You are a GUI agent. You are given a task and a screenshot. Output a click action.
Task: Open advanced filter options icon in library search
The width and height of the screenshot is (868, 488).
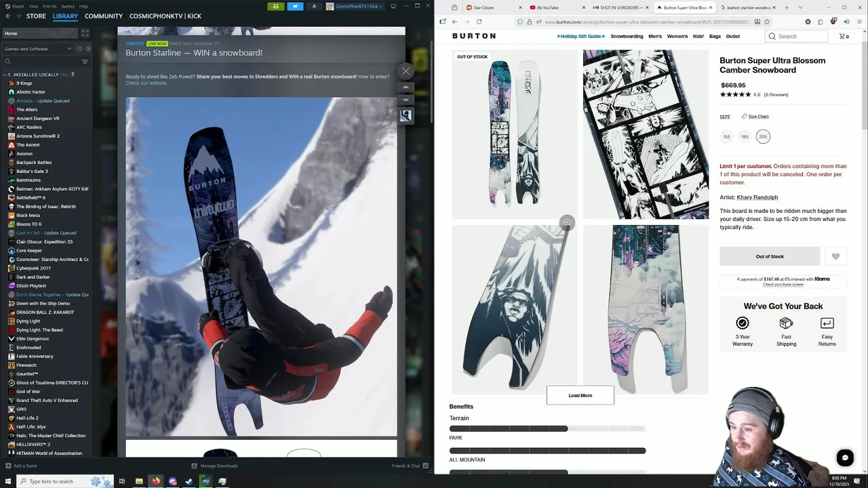(85, 62)
